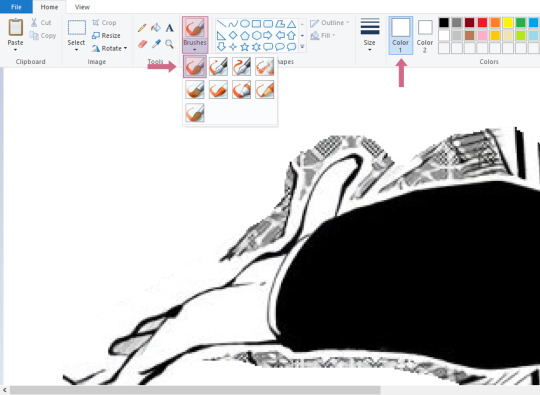
Task: Switch to the View tab
Action: point(82,7)
